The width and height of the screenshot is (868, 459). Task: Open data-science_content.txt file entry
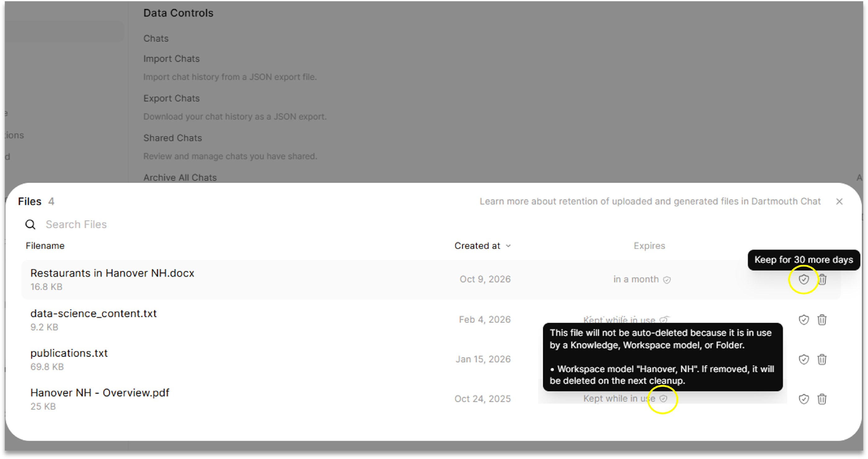pos(93,314)
